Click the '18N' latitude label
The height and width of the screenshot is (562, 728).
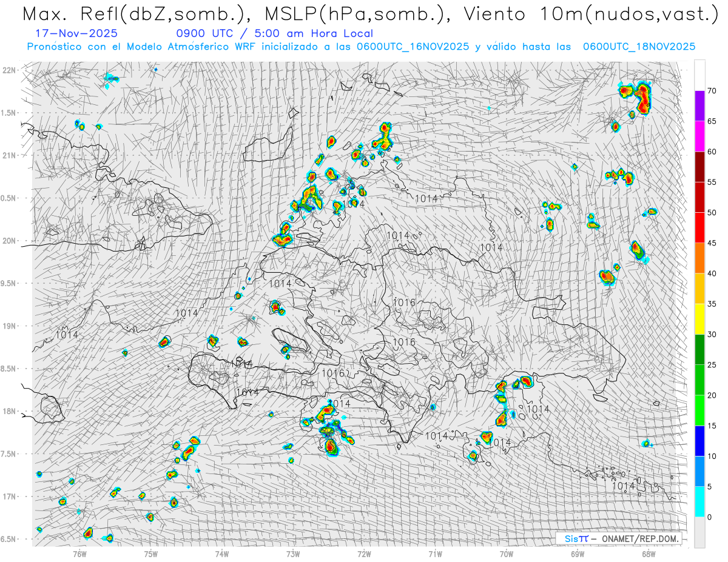pos(9,411)
